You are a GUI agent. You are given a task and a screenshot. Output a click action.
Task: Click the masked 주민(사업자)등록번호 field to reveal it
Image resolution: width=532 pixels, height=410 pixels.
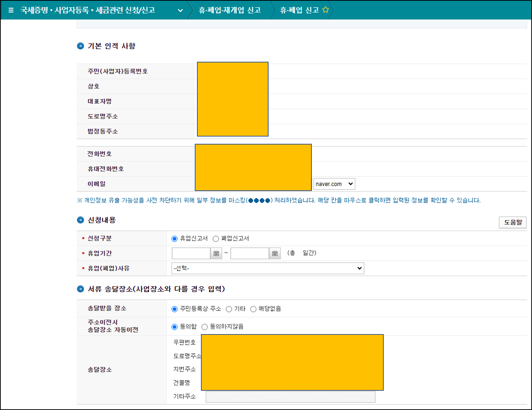(x=233, y=71)
